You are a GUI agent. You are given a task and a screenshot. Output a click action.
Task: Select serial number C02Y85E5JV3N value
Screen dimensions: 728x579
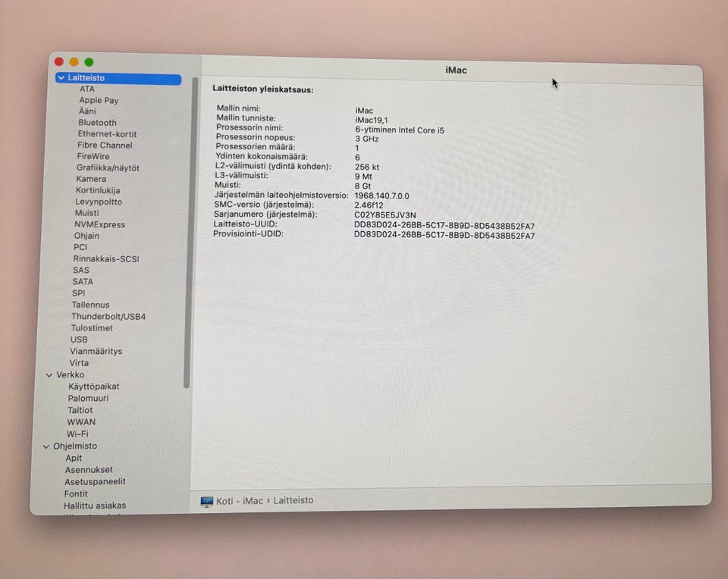pyautogui.click(x=385, y=215)
